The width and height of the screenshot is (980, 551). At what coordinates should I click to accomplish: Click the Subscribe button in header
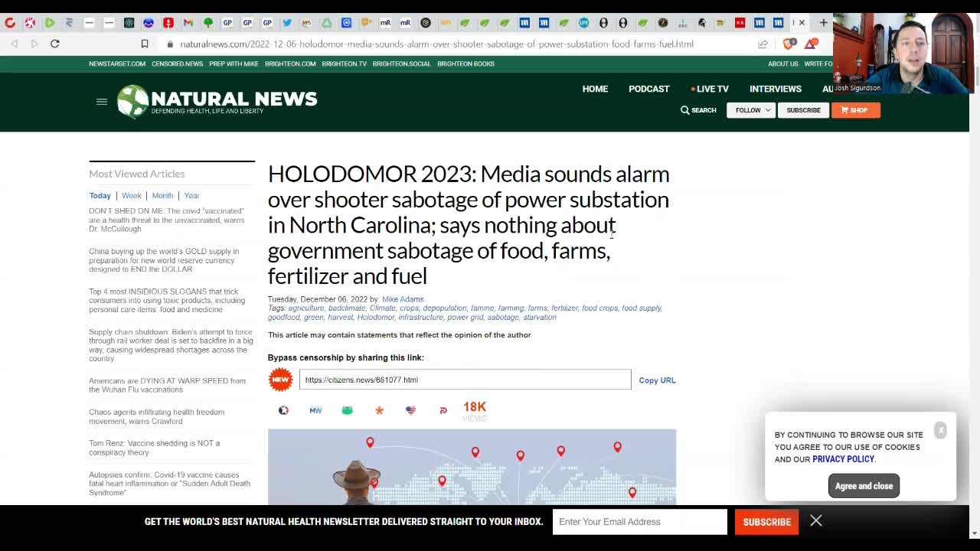point(803,110)
